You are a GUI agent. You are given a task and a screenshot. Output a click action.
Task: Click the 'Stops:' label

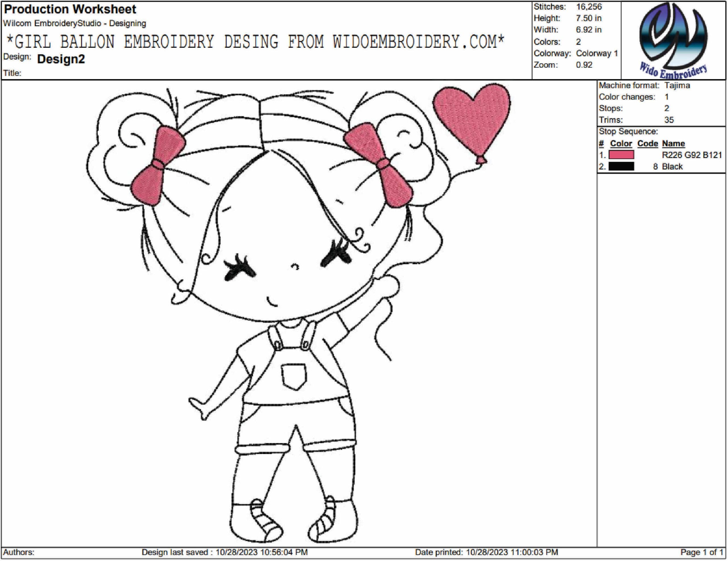(611, 109)
